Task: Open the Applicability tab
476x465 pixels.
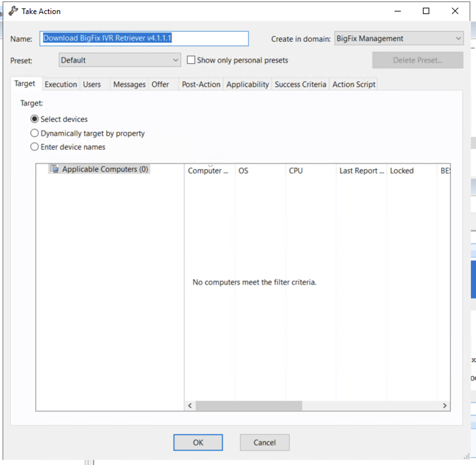Action: (x=247, y=84)
